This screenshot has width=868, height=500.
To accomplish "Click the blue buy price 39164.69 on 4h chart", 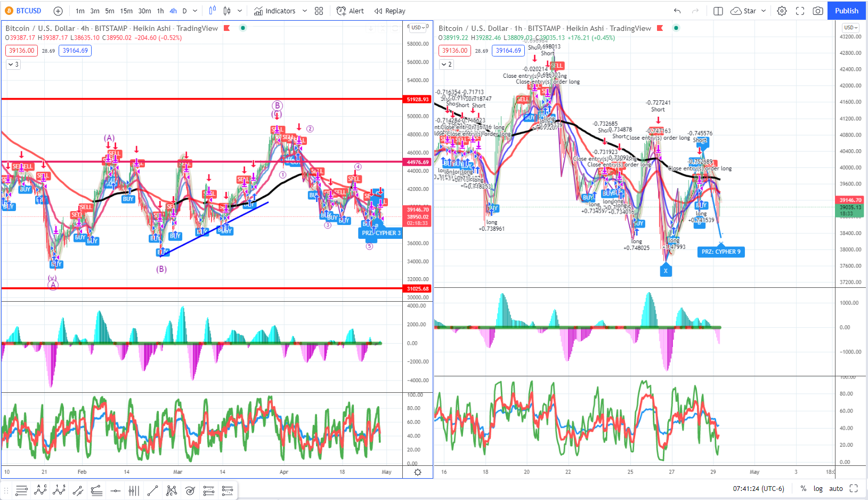I will point(75,51).
